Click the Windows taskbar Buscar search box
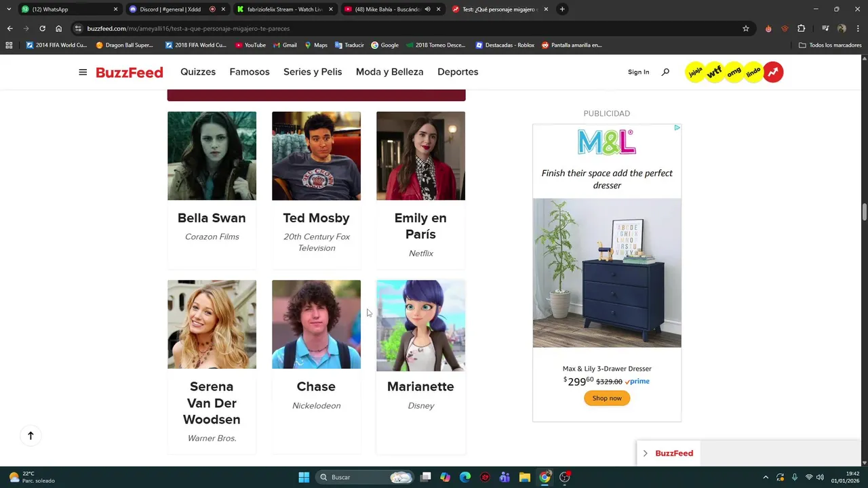The image size is (868, 488). [x=366, y=477]
